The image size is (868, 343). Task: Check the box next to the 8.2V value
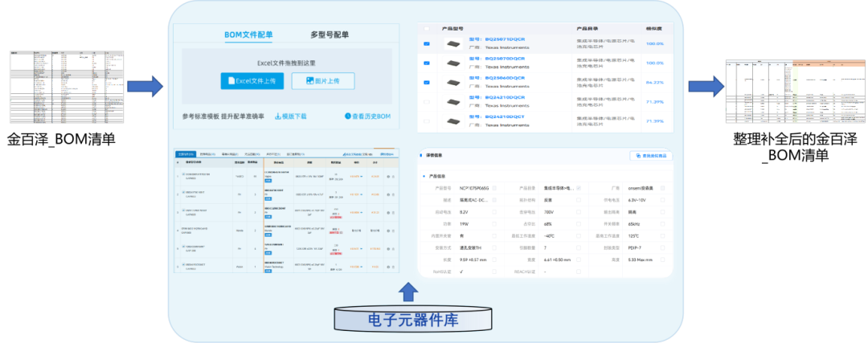[494, 212]
